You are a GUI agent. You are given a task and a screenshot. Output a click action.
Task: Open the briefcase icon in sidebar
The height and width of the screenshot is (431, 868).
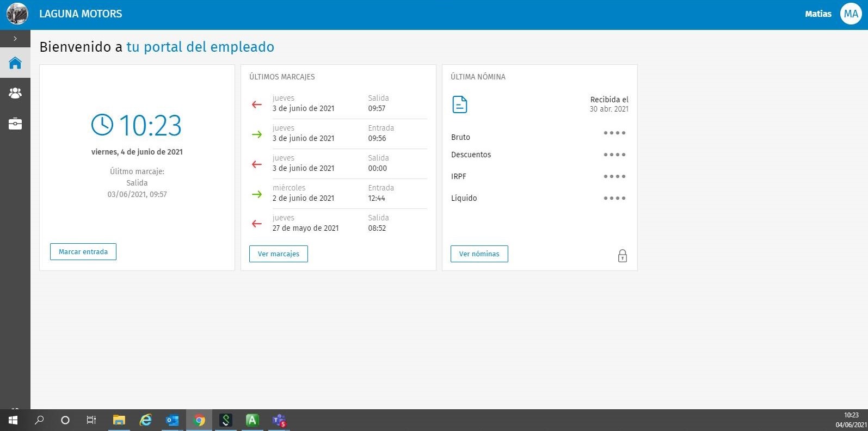click(x=15, y=124)
